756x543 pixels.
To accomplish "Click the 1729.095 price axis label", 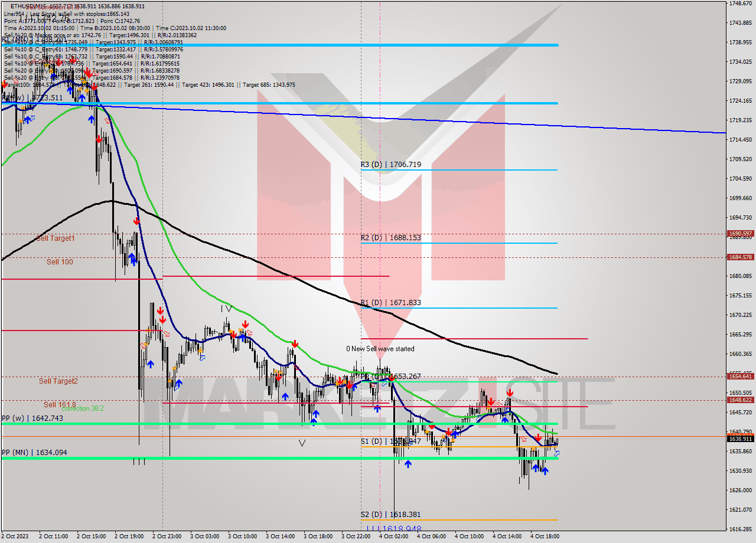I will coord(740,81).
